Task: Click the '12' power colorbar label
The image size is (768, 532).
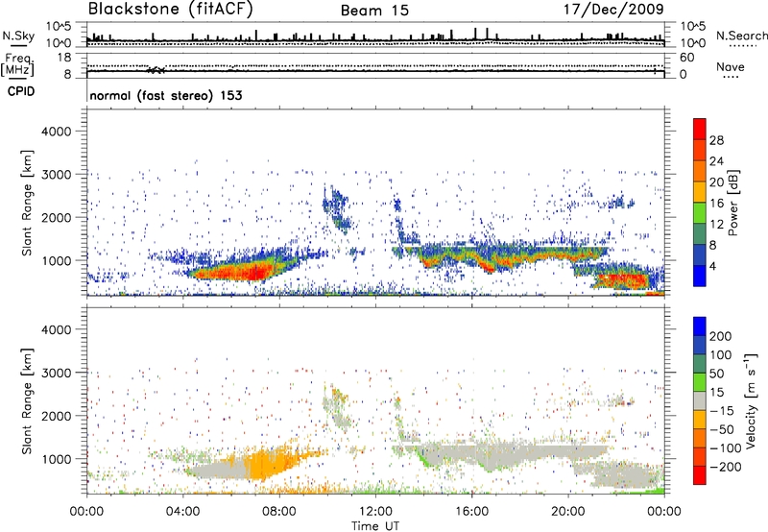Action: click(x=716, y=225)
